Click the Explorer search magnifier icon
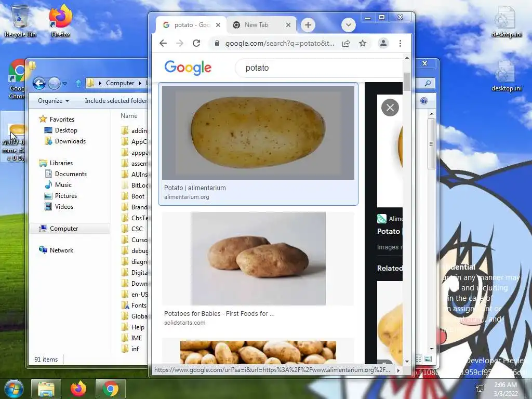Image resolution: width=532 pixels, height=399 pixels. (x=428, y=83)
